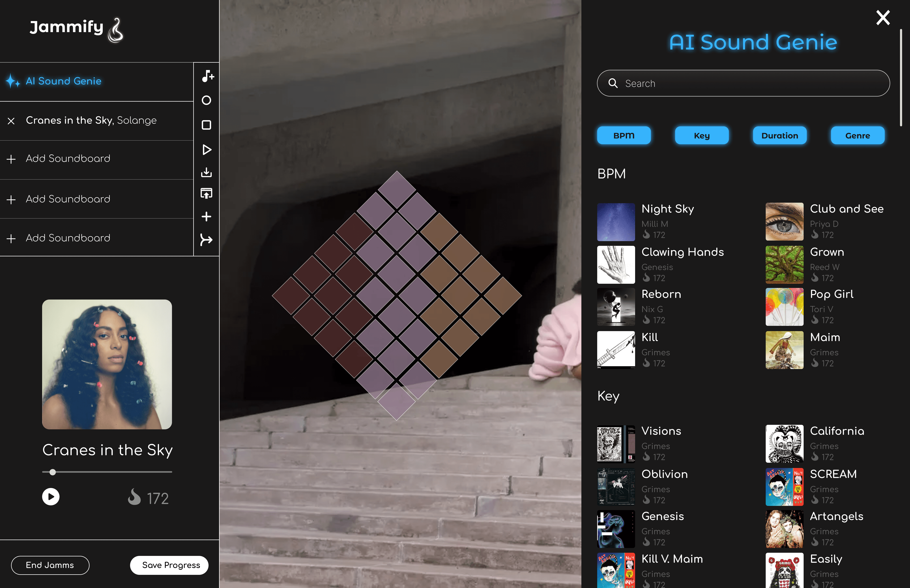This screenshot has height=588, width=910.
Task: Select the Key filter button
Action: [x=702, y=135]
